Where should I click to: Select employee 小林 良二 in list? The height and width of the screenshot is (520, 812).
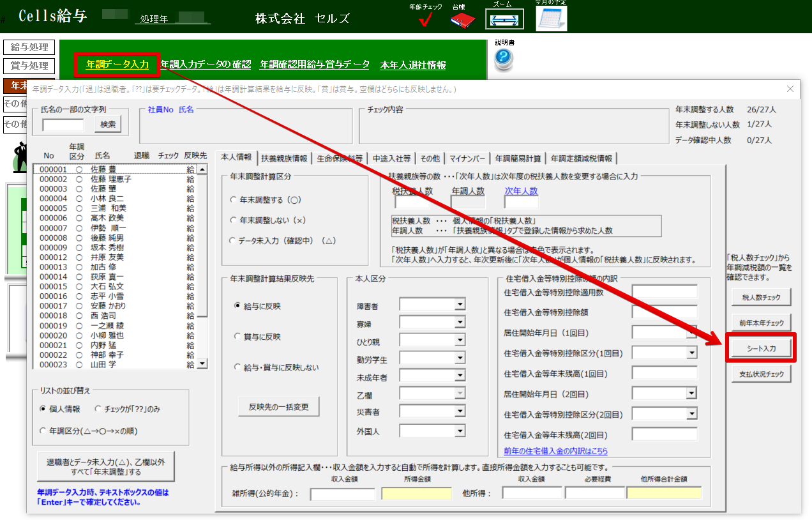(x=115, y=199)
